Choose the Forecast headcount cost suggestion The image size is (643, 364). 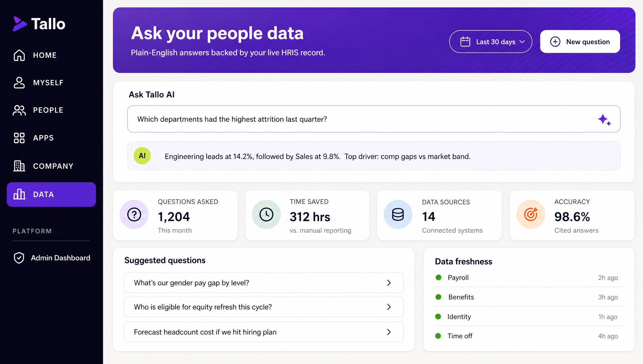(264, 332)
